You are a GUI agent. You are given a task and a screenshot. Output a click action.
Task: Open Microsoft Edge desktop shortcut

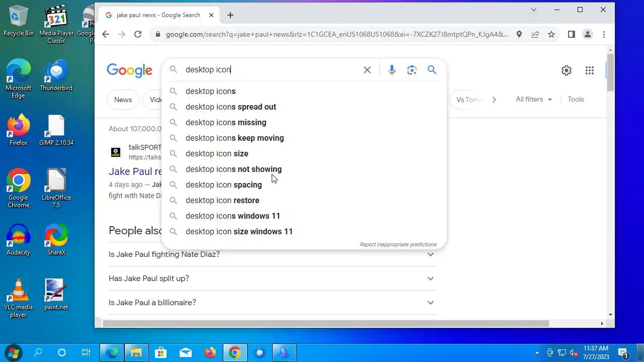point(19,79)
